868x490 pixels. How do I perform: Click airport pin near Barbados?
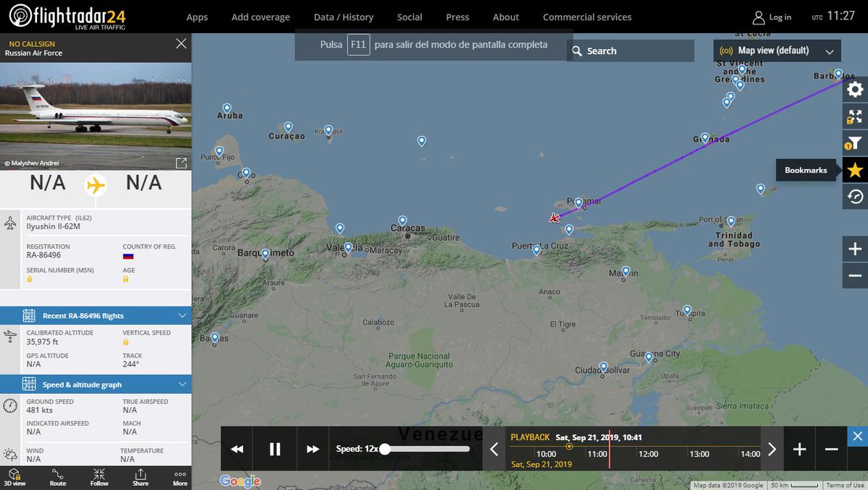[838, 74]
